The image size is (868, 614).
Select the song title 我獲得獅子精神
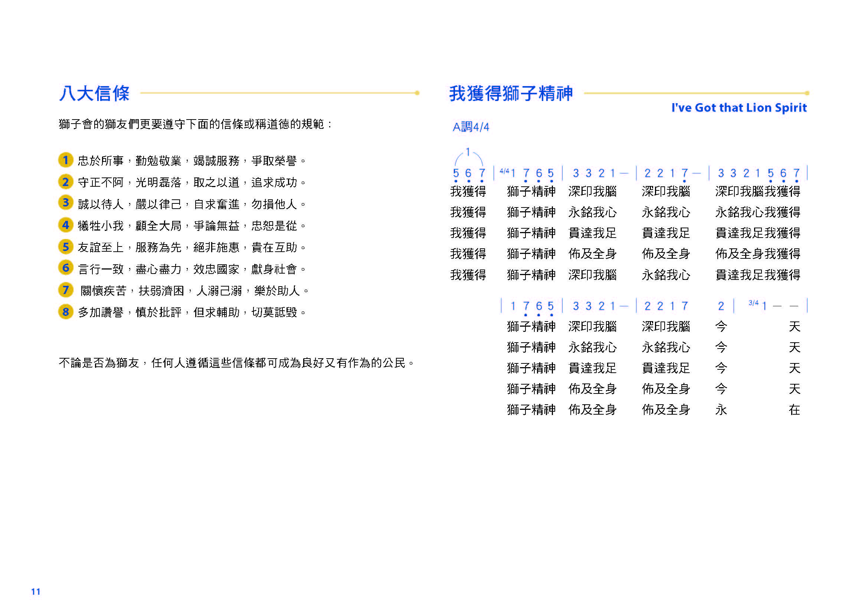click(511, 94)
